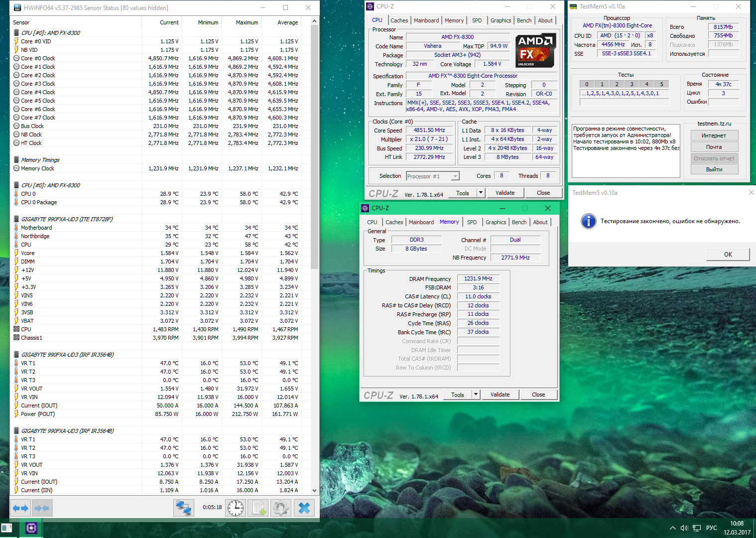Click the blue X close-sensors icon in HWiNFO

(x=304, y=508)
